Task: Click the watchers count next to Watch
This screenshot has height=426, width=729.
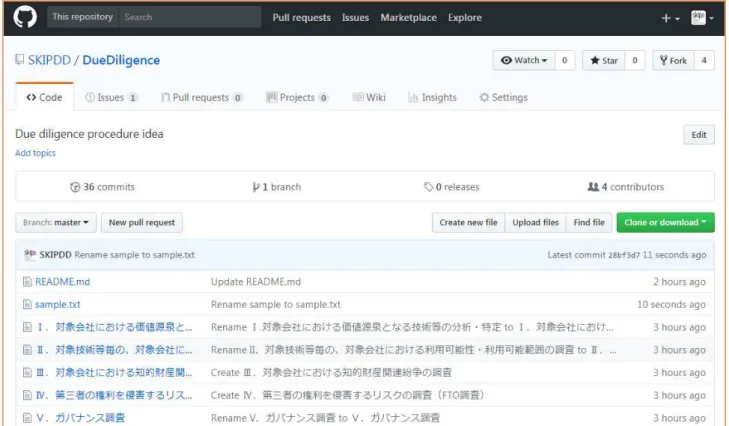Action: click(x=564, y=60)
